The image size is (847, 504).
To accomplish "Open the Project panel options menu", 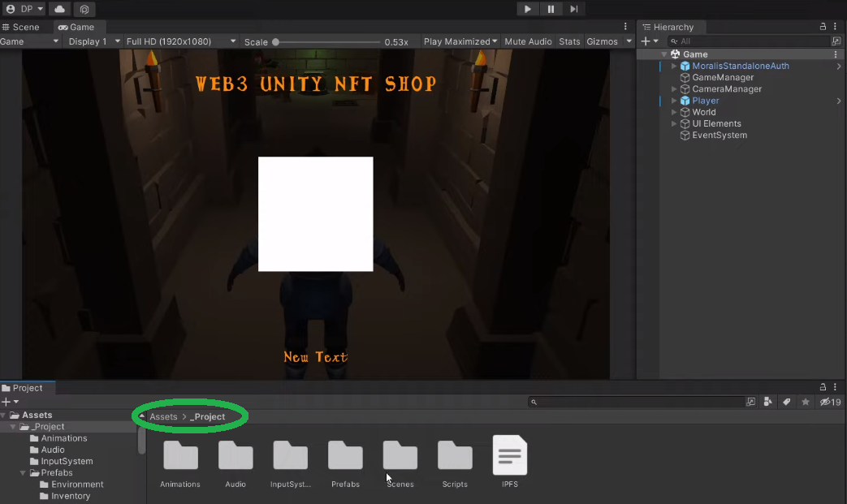I will [x=835, y=387].
